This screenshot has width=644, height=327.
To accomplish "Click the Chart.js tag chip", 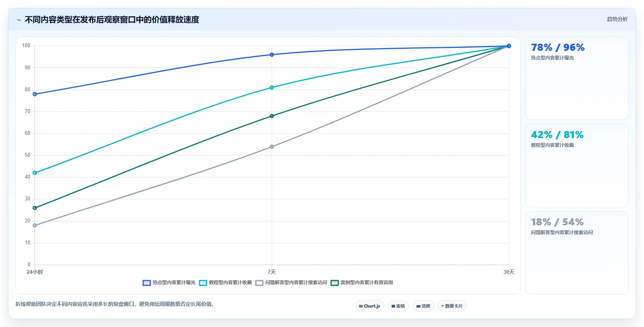I will tap(370, 306).
